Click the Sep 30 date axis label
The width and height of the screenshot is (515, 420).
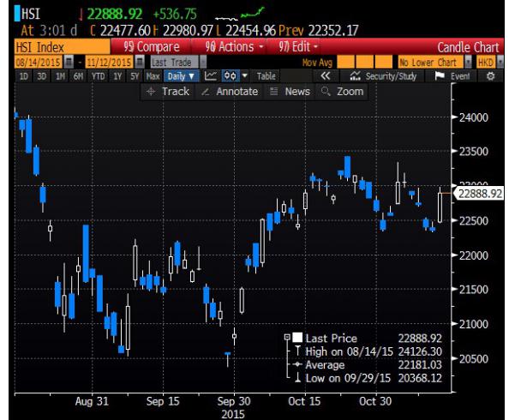click(234, 401)
